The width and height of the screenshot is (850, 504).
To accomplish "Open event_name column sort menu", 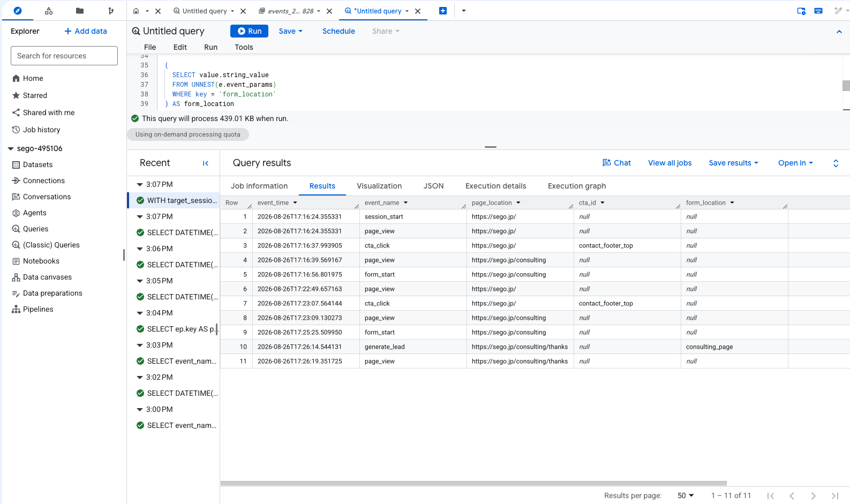I will coord(405,203).
